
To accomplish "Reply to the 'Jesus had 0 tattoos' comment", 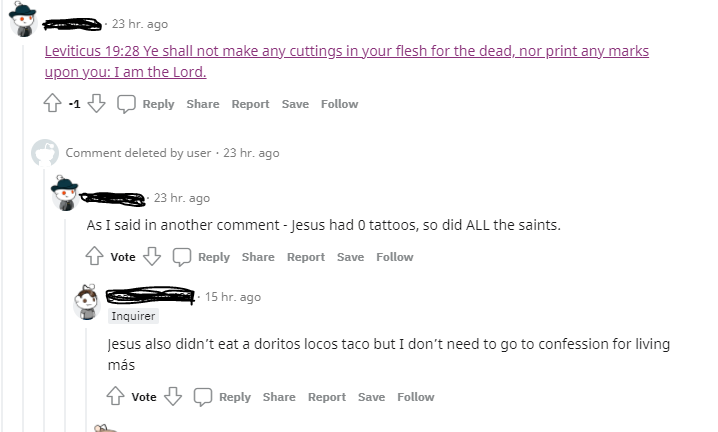I will pyautogui.click(x=202, y=257).
